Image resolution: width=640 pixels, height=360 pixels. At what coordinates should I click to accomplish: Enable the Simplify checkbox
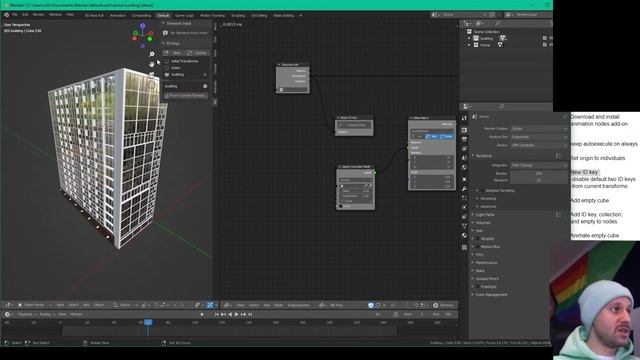click(x=478, y=238)
